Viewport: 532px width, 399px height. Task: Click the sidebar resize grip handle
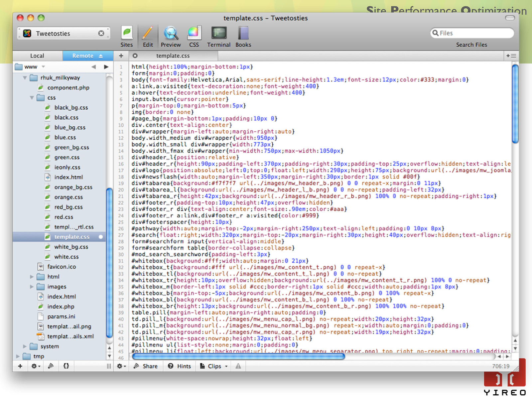[x=109, y=366]
